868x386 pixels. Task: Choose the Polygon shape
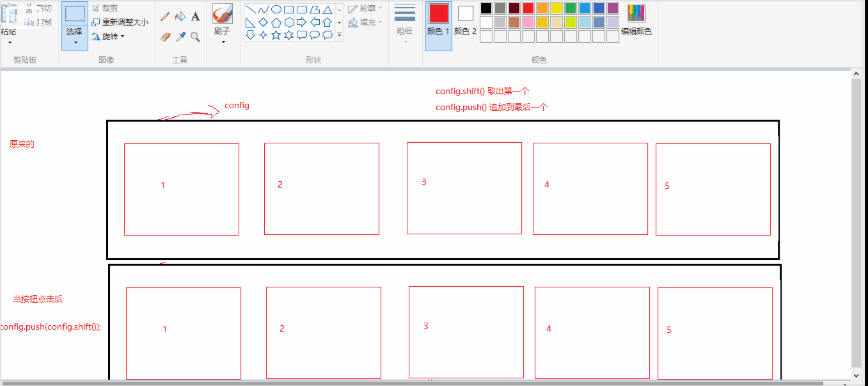(x=315, y=10)
